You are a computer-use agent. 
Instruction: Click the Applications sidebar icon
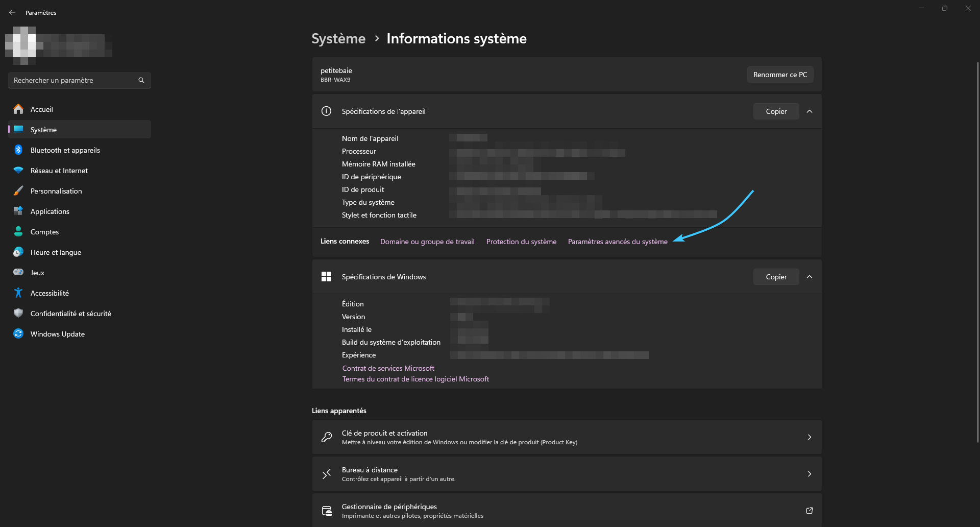click(18, 211)
